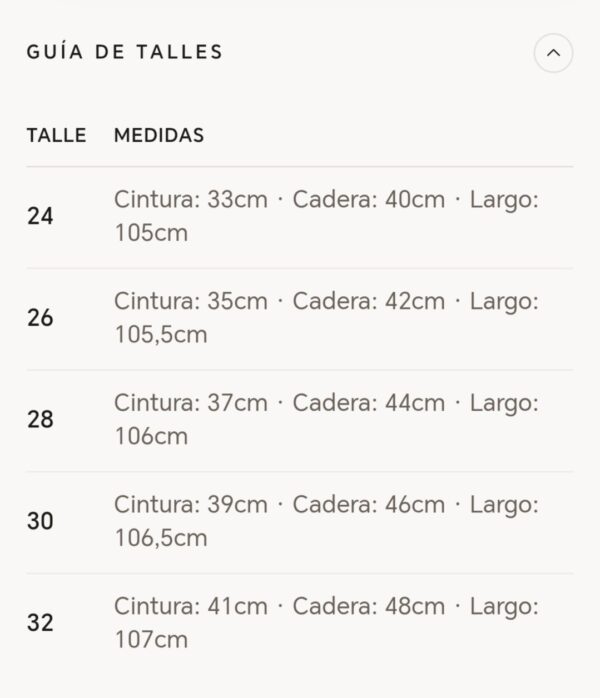This screenshot has height=698, width=600.
Task: Select size 24 in the table
Action: [x=40, y=216]
